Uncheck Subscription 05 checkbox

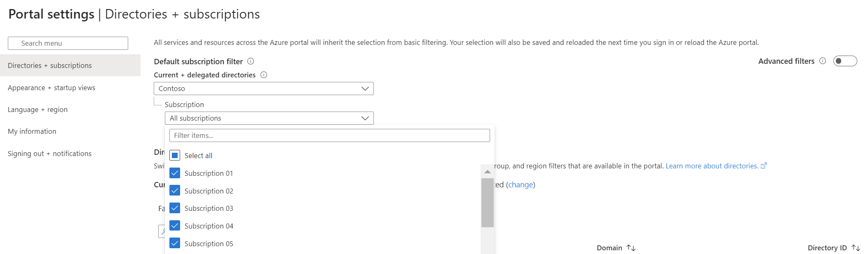coord(175,243)
